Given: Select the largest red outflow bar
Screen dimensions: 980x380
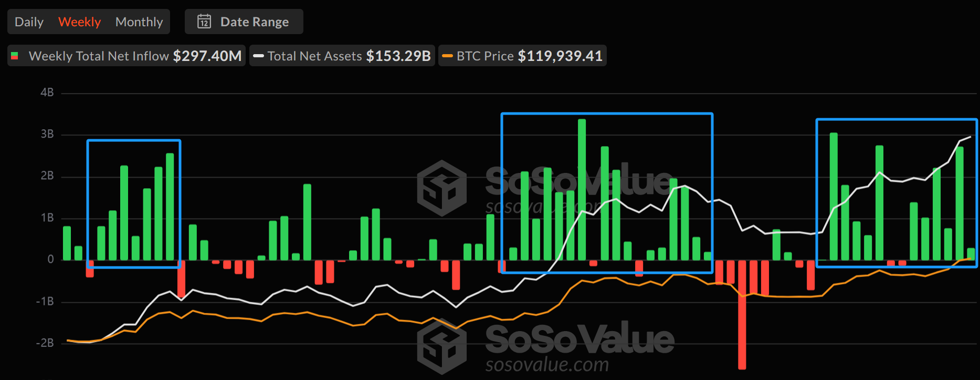Looking at the screenshot, I should pyautogui.click(x=742, y=314).
